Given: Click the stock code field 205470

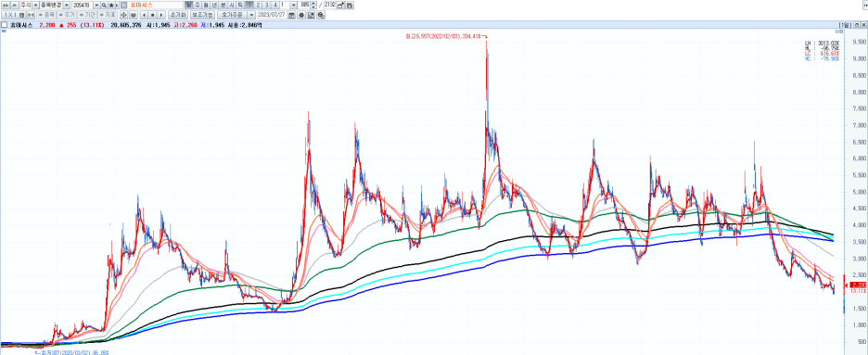Looking at the screenshot, I should (x=82, y=5).
